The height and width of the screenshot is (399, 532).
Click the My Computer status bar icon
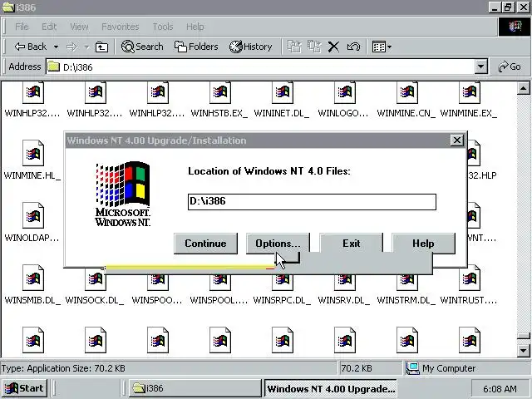tap(413, 368)
